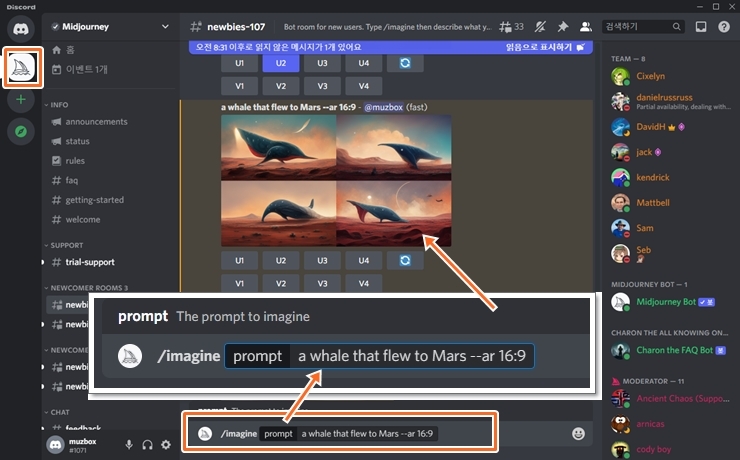Click the highlighted blue U2 button
The image size is (740, 460).
coord(281,63)
